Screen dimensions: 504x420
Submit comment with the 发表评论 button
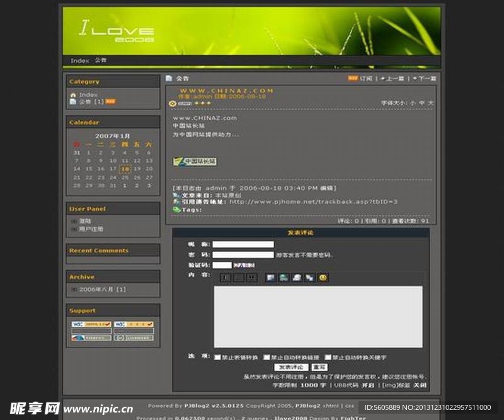pyautogui.click(x=291, y=367)
